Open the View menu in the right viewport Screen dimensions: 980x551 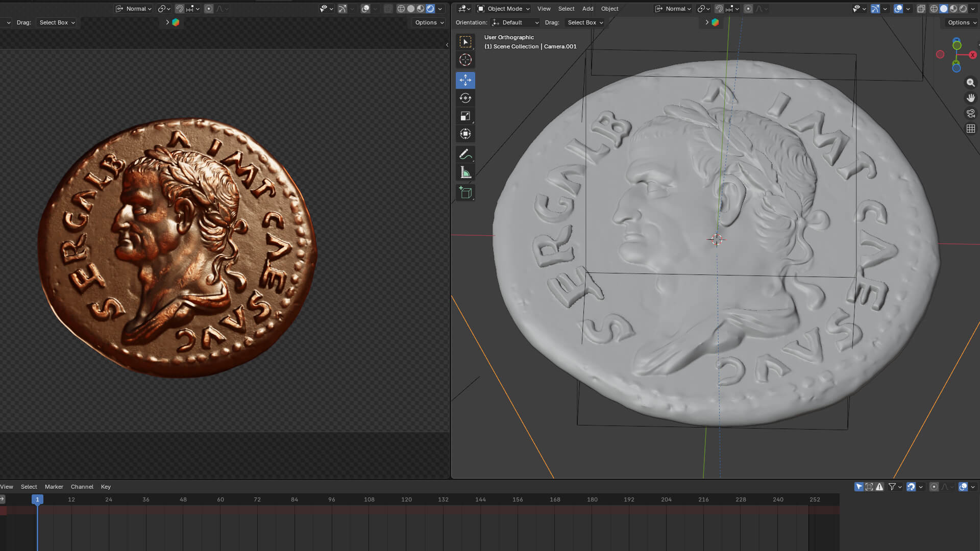pos(544,9)
